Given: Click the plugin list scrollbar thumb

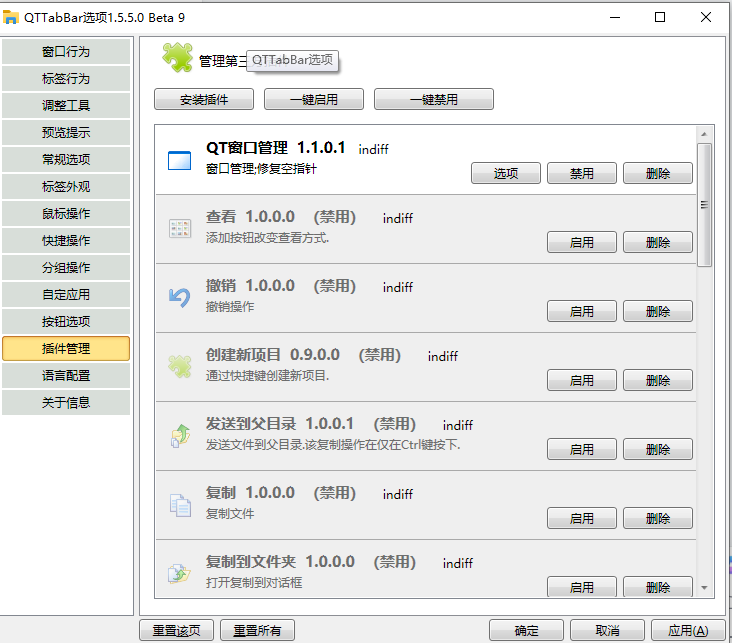Looking at the screenshot, I should 704,205.
